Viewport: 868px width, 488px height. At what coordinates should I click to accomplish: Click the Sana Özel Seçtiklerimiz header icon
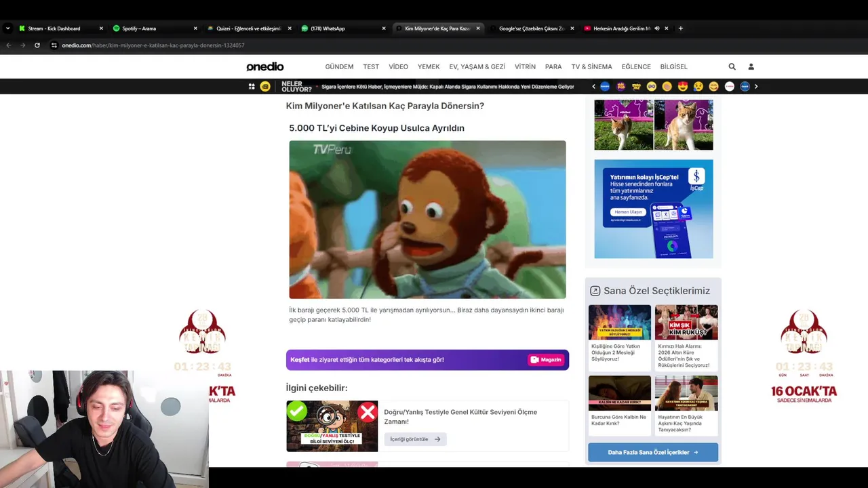595,291
